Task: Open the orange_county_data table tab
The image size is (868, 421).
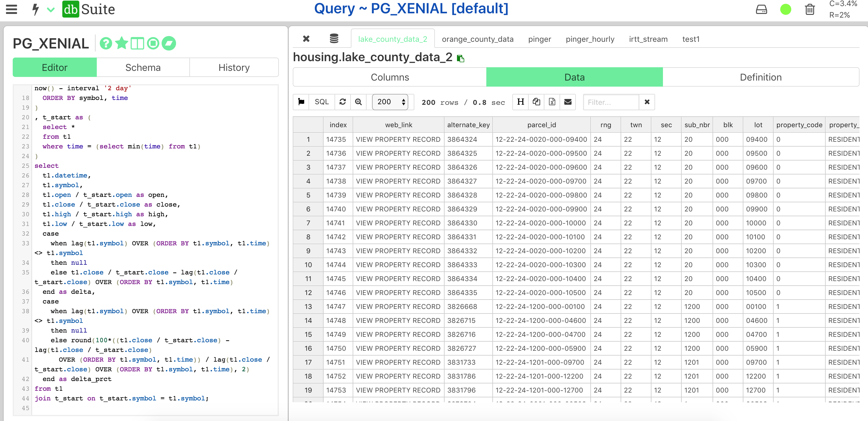Action: tap(478, 39)
